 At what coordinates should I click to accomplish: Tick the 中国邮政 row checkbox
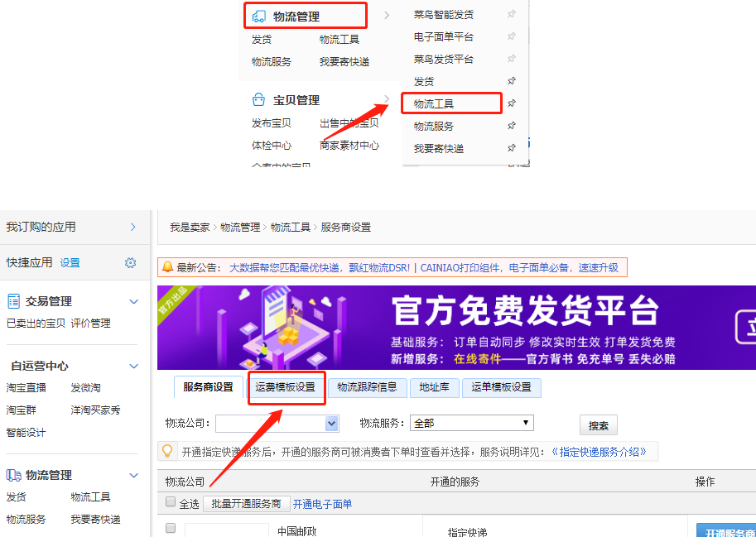coord(171,529)
